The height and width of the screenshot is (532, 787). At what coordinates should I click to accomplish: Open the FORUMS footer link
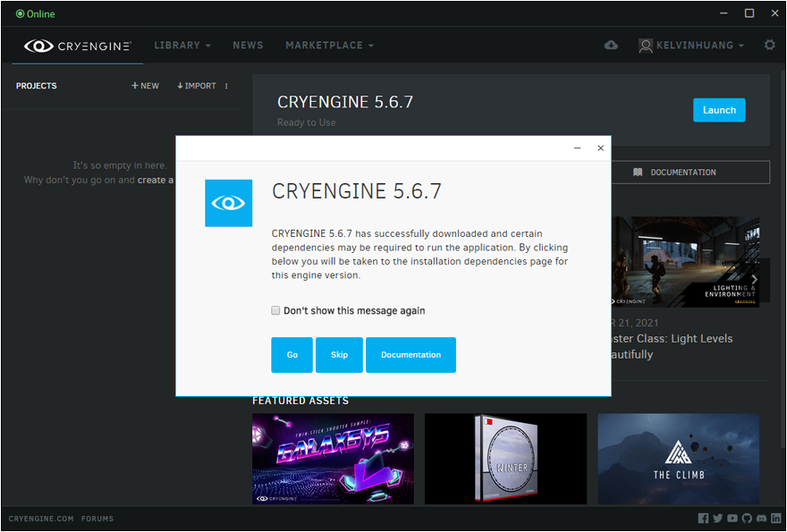pyautogui.click(x=97, y=519)
